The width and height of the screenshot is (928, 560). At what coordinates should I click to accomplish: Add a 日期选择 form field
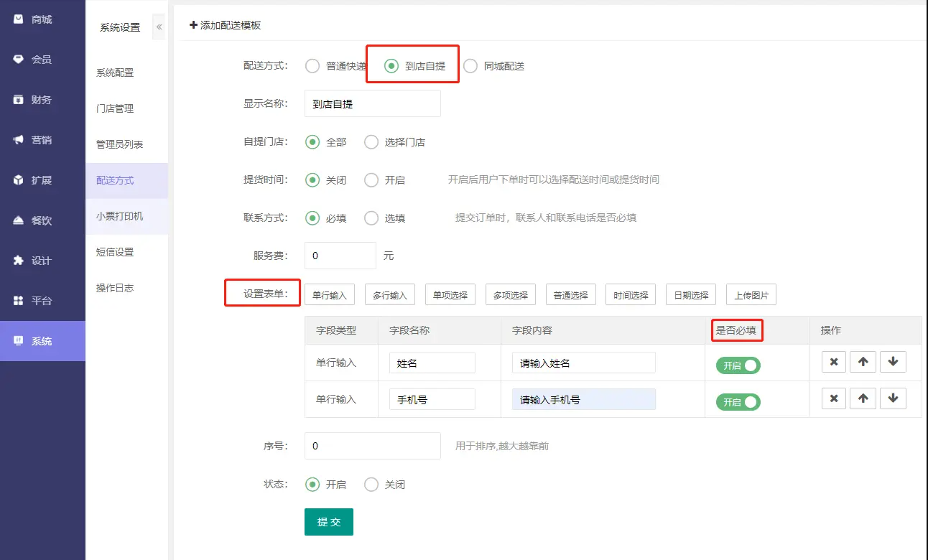click(x=691, y=295)
